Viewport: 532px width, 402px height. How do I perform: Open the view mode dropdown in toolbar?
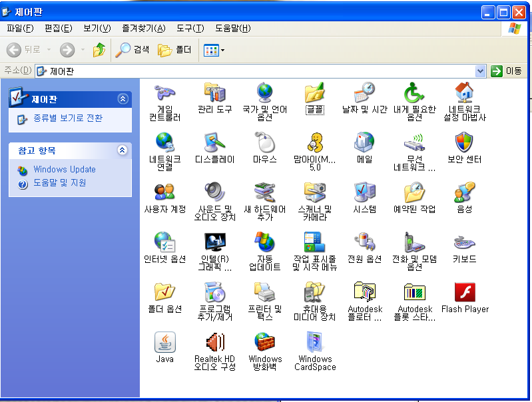click(222, 50)
